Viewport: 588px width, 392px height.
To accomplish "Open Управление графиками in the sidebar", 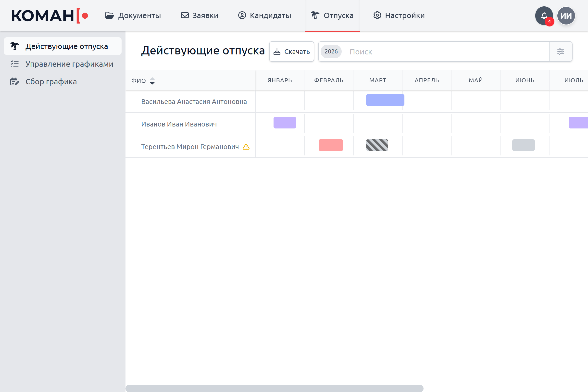I will point(69,64).
